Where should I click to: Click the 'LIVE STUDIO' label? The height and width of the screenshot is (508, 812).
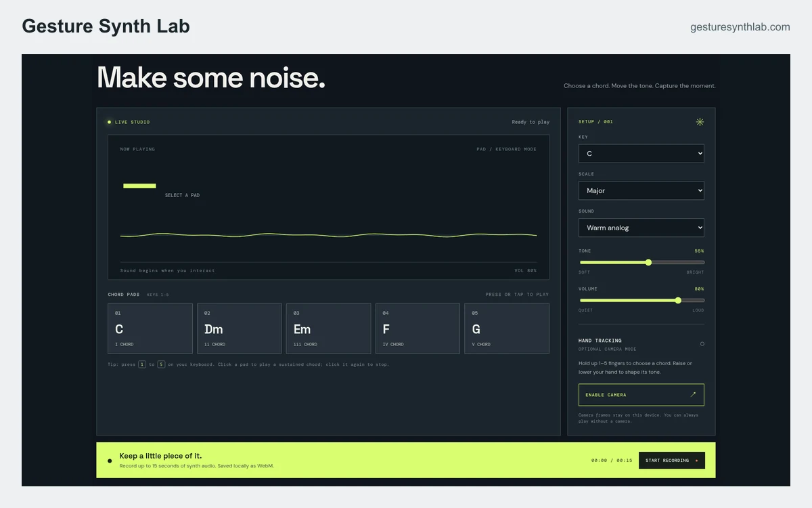133,122
